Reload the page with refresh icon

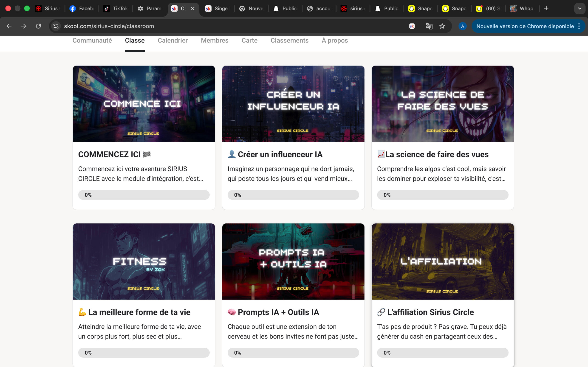click(38, 26)
